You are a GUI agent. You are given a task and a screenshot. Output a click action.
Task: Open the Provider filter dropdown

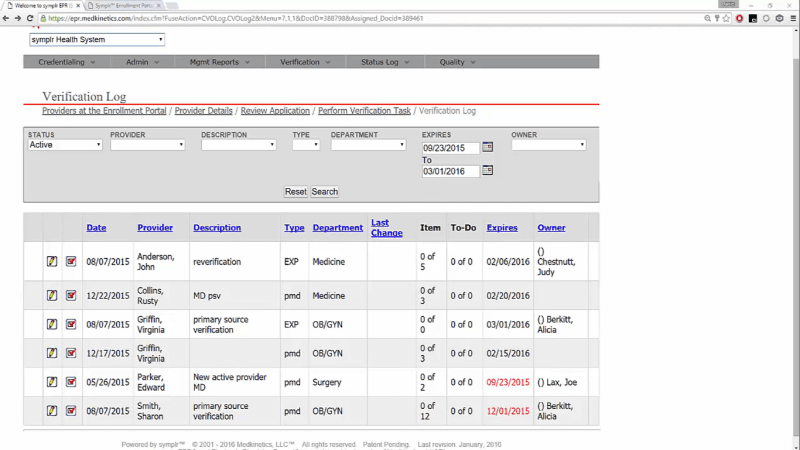pyautogui.click(x=147, y=145)
